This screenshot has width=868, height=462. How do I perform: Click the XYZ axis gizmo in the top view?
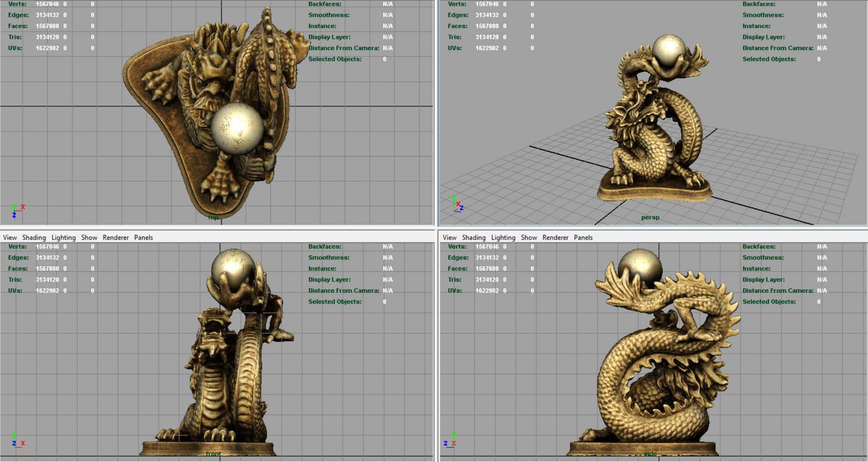pyautogui.click(x=18, y=211)
